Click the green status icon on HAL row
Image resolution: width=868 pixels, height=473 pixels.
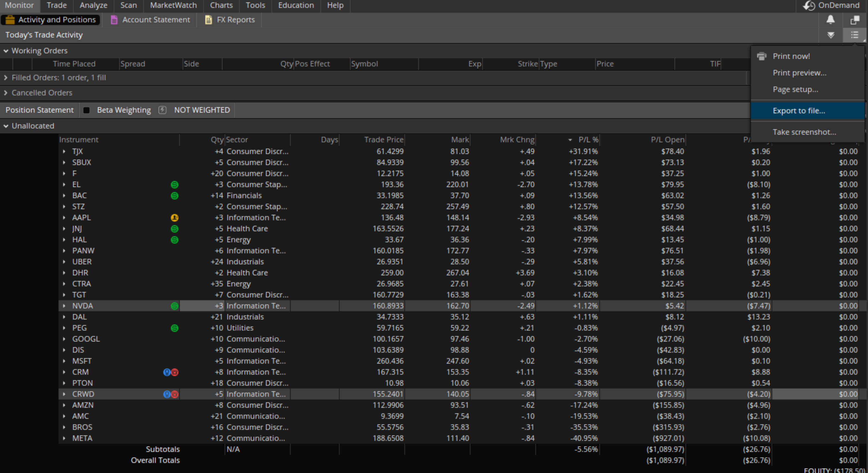(x=174, y=240)
